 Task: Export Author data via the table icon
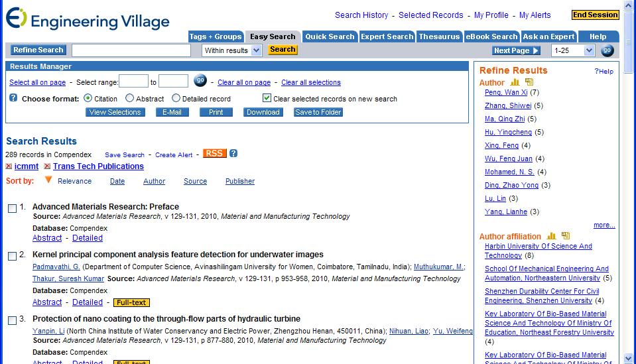(x=529, y=82)
